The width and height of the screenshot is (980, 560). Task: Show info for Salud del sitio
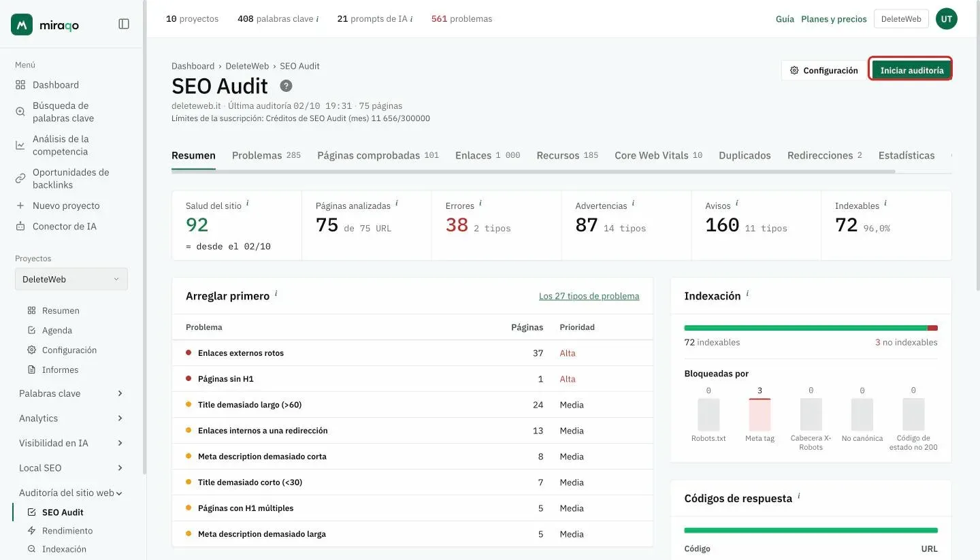(248, 203)
